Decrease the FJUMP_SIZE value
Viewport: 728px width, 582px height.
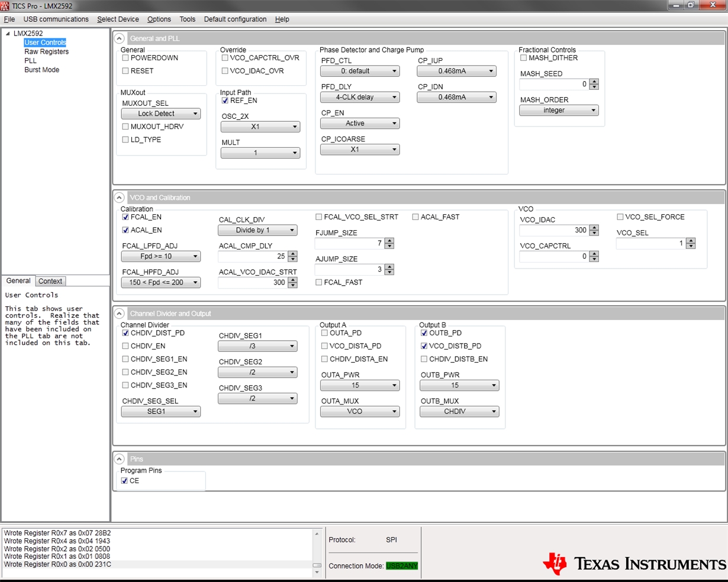coord(389,246)
